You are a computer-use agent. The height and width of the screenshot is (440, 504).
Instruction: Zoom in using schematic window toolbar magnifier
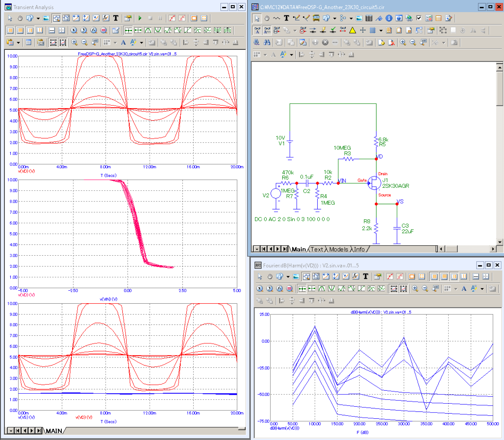pyautogui.click(x=403, y=42)
